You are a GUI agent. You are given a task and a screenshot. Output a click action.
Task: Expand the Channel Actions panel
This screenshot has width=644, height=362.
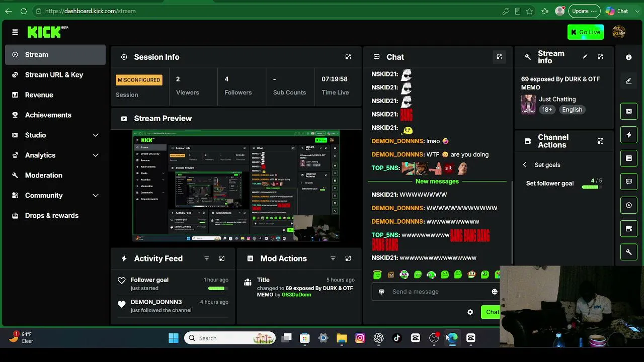[x=600, y=141]
